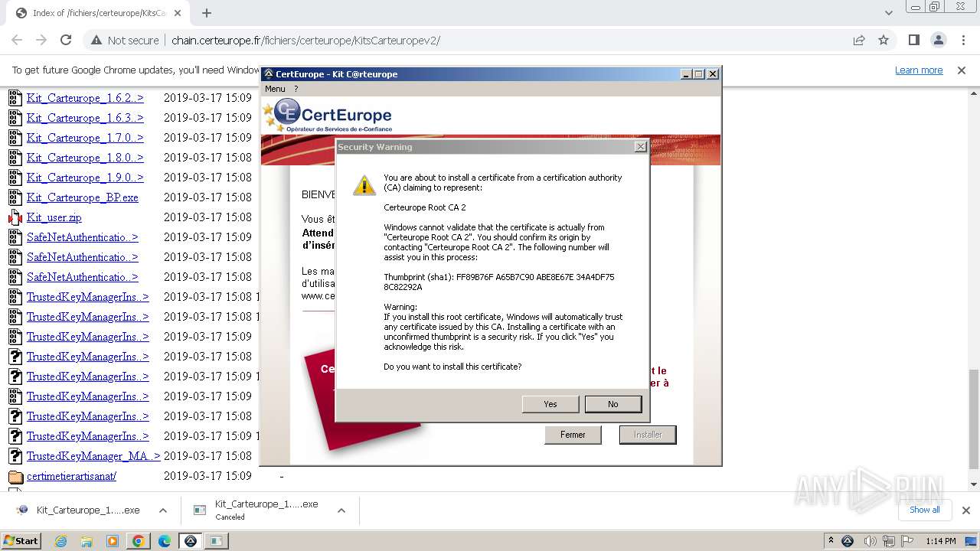Open the Windows Start menu
Image resolution: width=980 pixels, height=551 pixels.
click(21, 540)
